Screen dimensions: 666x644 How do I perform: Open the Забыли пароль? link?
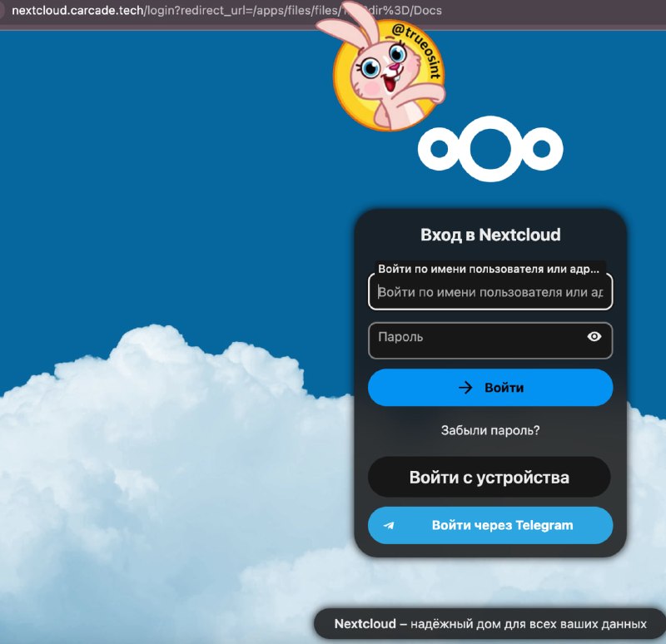click(x=490, y=430)
